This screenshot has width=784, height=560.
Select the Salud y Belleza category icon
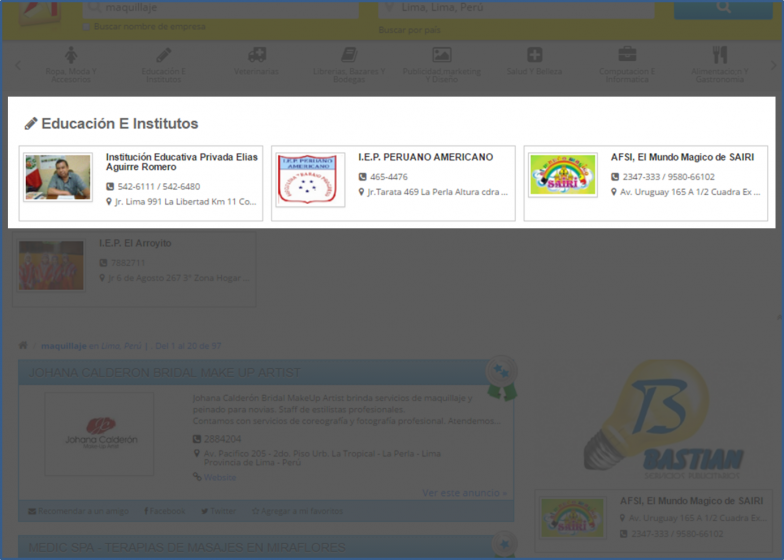coord(535,55)
